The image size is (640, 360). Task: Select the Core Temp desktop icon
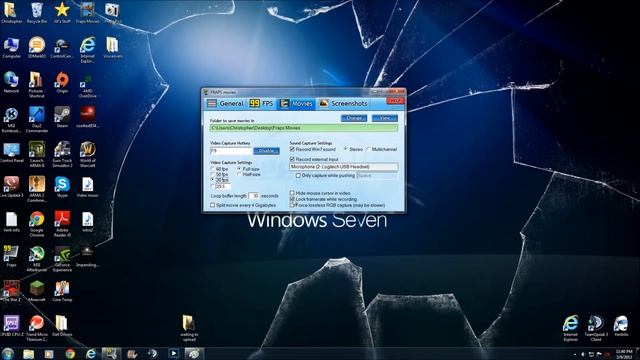[62, 291]
